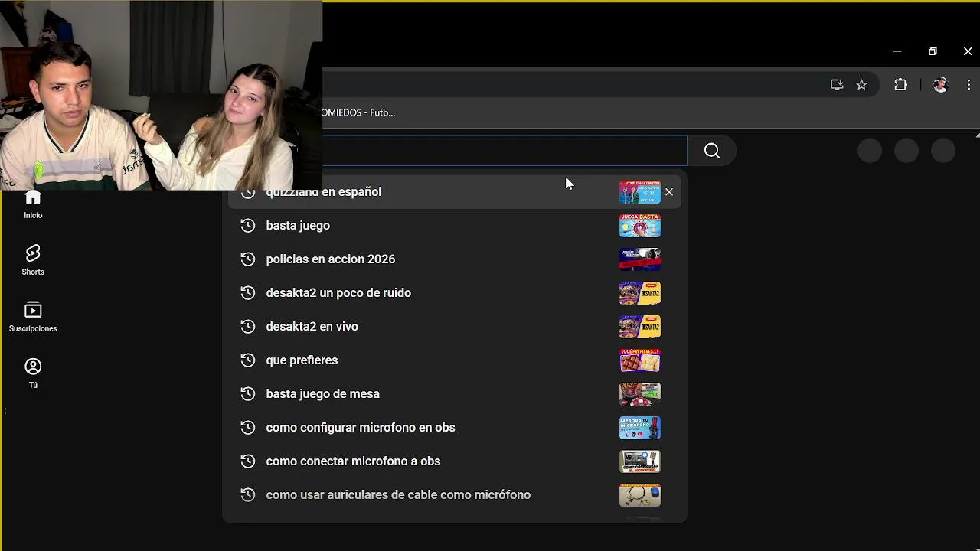Click the install app icon in address bar
The height and width of the screenshot is (551, 980).
click(837, 85)
